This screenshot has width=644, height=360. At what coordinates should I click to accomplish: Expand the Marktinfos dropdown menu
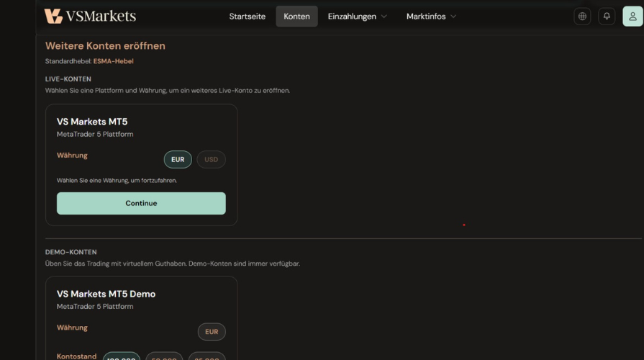coord(431,17)
